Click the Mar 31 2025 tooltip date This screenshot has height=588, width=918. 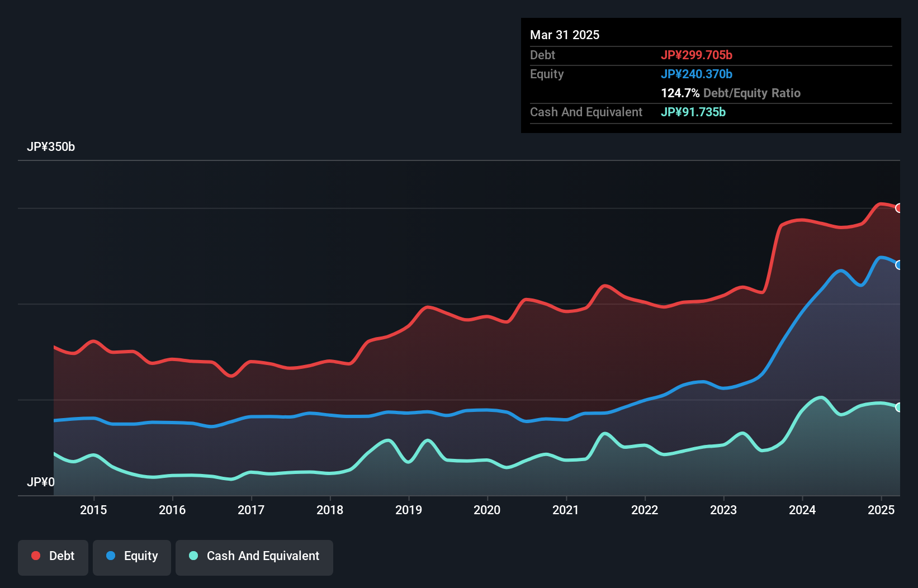(x=565, y=35)
